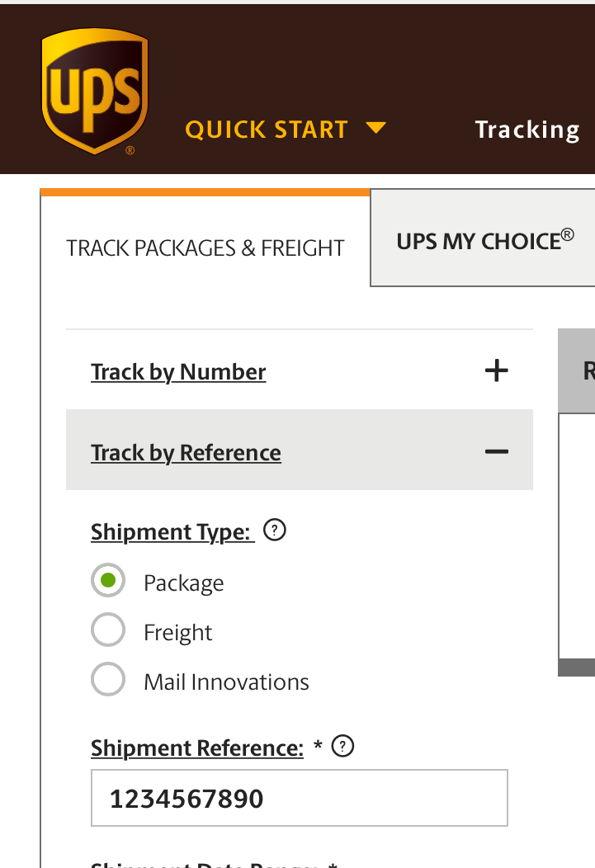This screenshot has height=868, width=595.
Task: Collapse Track by Reference minus icon
Action: (497, 451)
